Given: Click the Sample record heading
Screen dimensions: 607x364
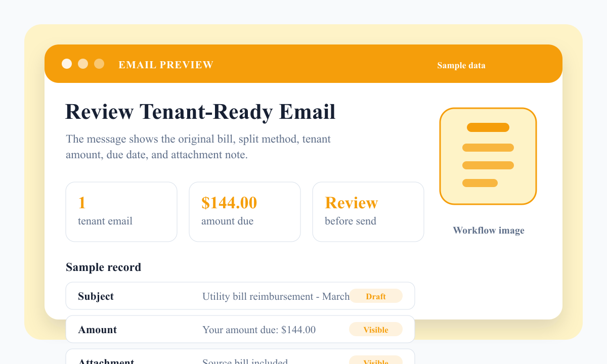Looking at the screenshot, I should click(103, 267).
